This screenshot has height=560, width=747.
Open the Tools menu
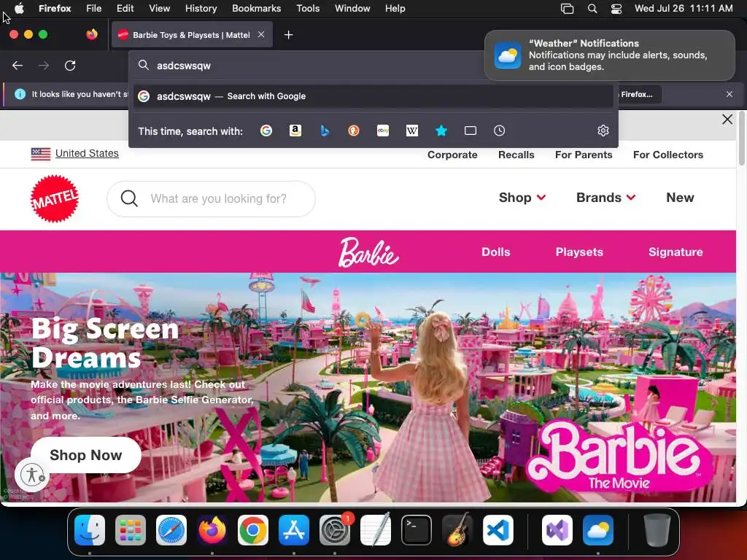tap(308, 9)
